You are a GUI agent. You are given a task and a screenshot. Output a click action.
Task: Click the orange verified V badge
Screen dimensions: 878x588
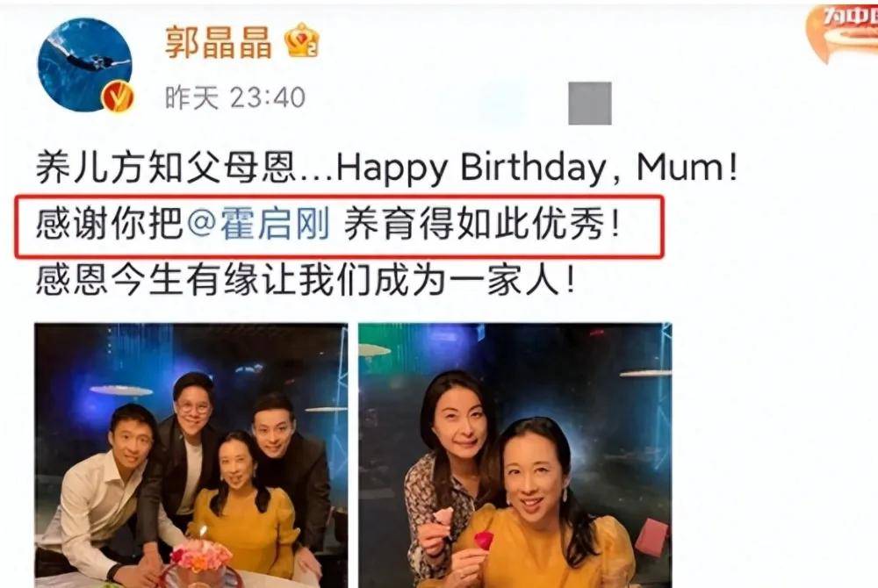(118, 97)
